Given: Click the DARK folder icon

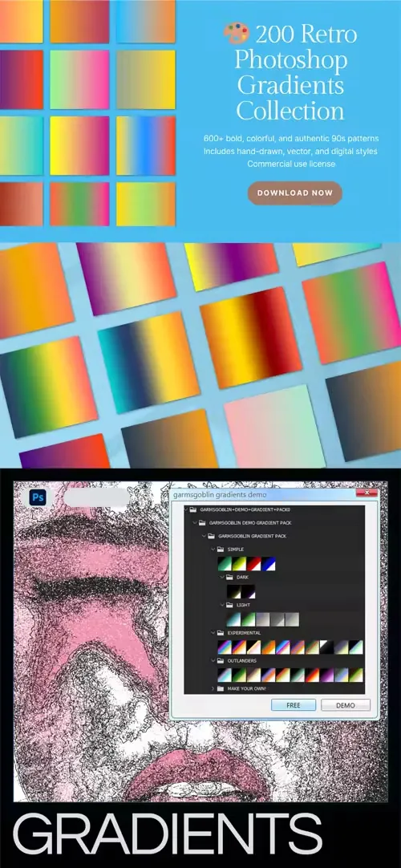Looking at the screenshot, I should 229,577.
